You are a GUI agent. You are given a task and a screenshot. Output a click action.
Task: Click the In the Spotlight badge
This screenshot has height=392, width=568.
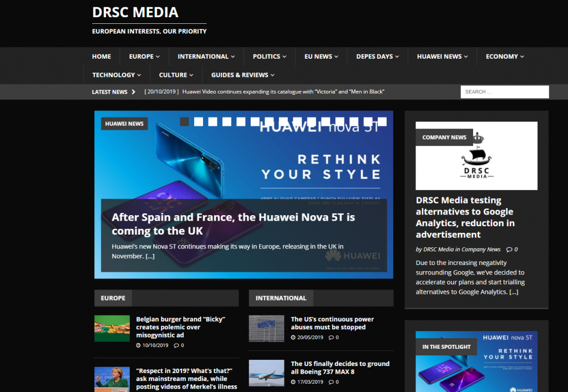coord(447,347)
